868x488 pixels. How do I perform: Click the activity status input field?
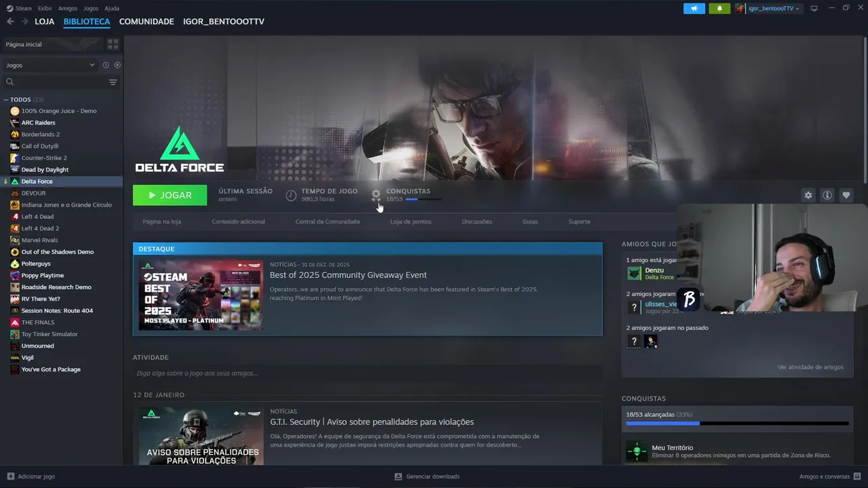click(368, 373)
